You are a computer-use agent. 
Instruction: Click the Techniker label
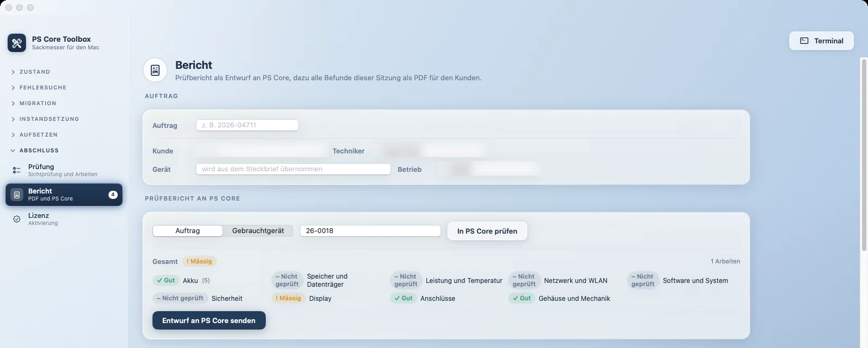(348, 151)
